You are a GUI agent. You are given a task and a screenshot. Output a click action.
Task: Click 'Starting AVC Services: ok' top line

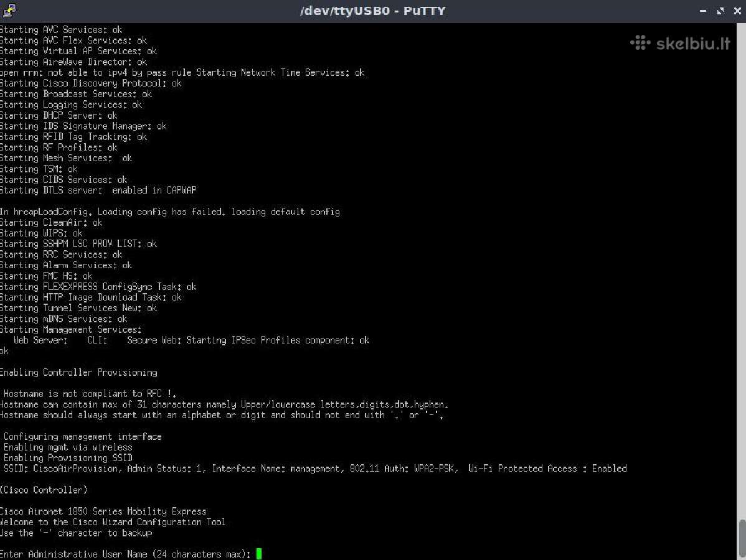click(62, 29)
